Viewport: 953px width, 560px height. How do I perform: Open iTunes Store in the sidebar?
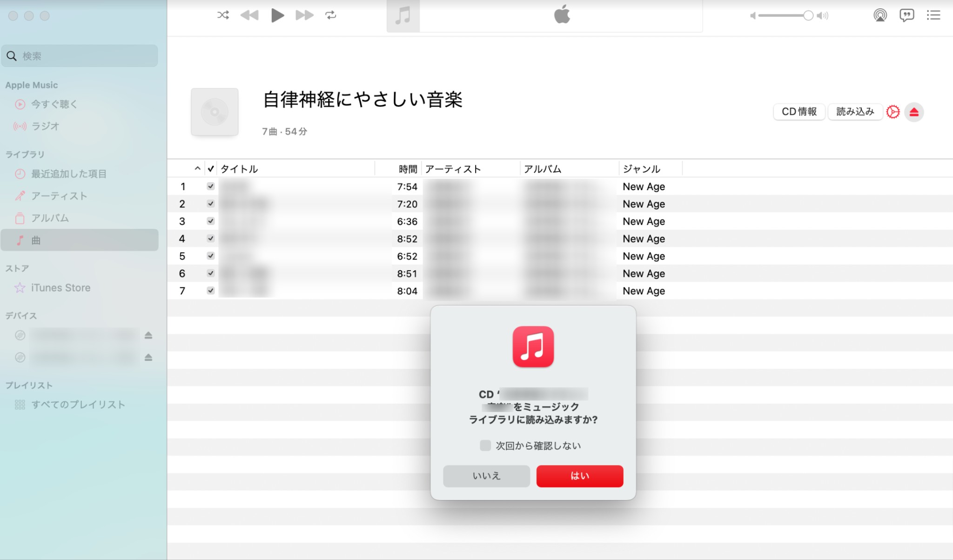(x=60, y=288)
